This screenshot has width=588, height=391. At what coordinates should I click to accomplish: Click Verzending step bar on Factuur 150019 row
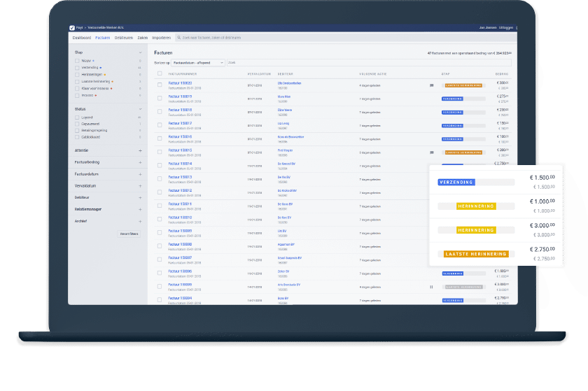(463, 99)
